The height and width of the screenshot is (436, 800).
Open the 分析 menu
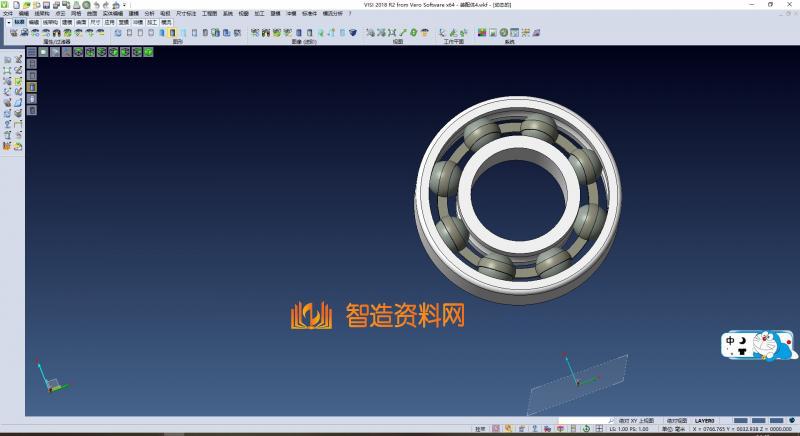(x=149, y=13)
